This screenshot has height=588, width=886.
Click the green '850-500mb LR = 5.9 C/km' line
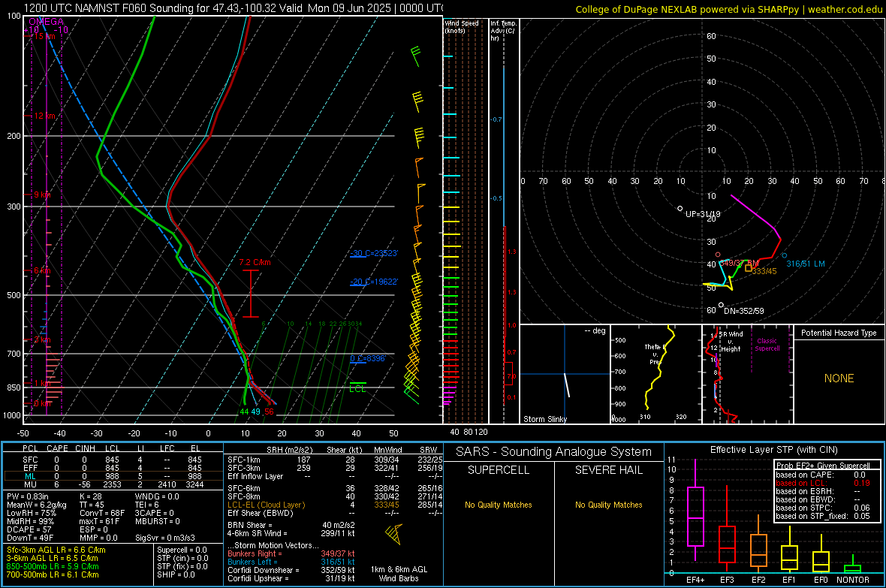point(53,566)
